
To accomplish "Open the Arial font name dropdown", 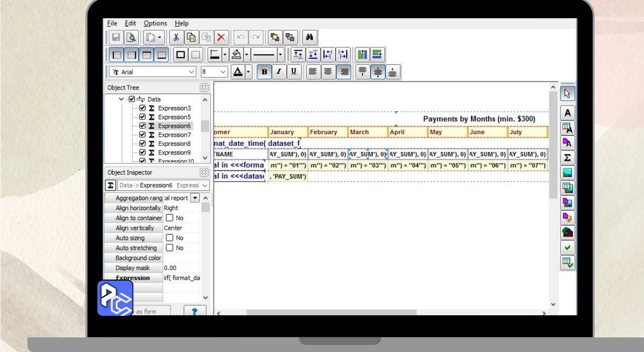I will coord(191,72).
